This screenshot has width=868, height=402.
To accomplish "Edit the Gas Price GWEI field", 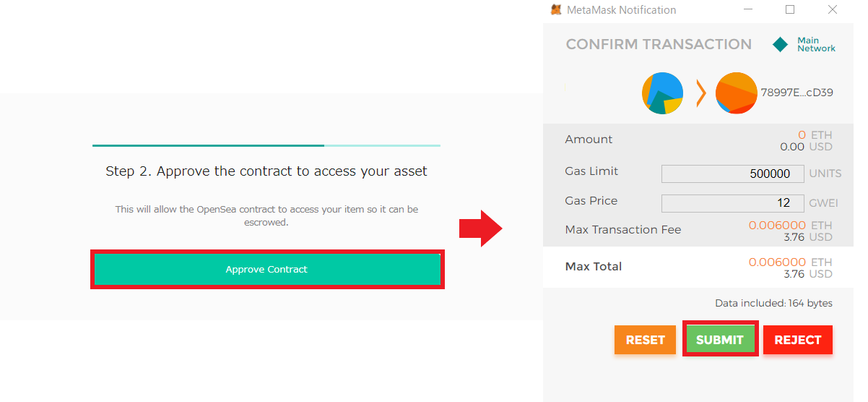I will coord(732,203).
